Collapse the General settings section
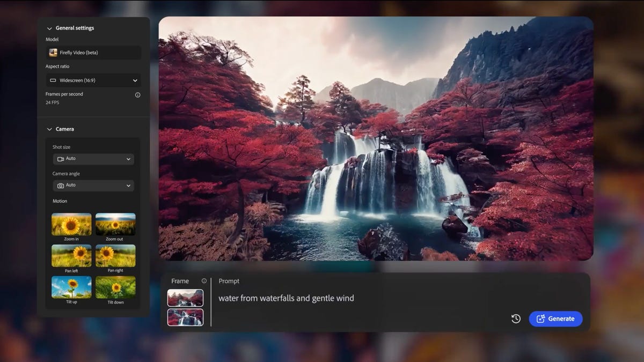Screen dimensions: 644x362 click(49, 28)
